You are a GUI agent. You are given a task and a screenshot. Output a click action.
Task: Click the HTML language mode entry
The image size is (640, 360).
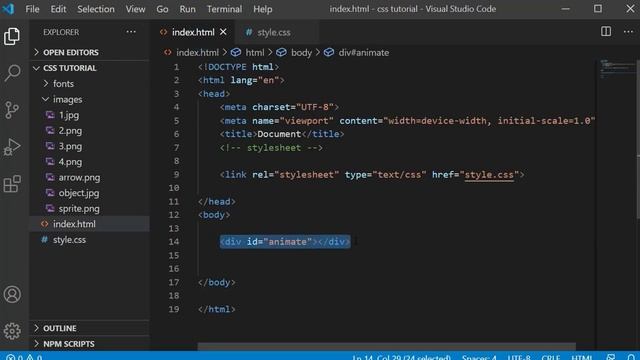click(x=582, y=357)
